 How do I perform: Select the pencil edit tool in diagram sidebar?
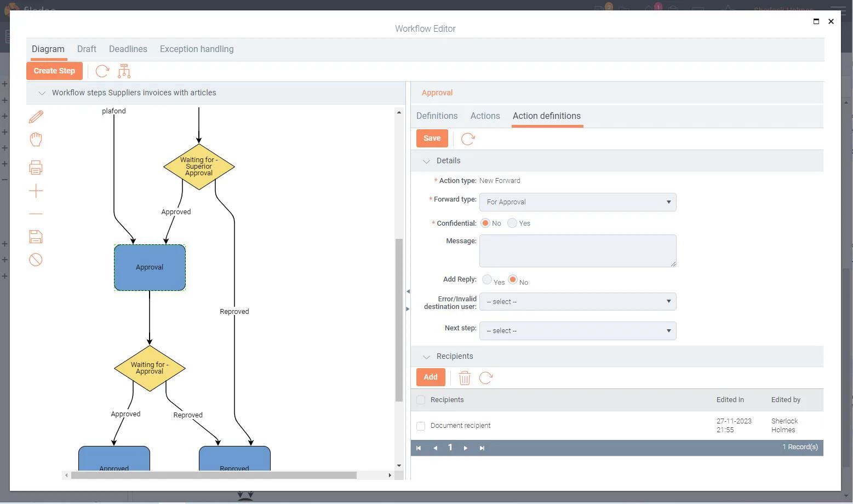pyautogui.click(x=36, y=117)
